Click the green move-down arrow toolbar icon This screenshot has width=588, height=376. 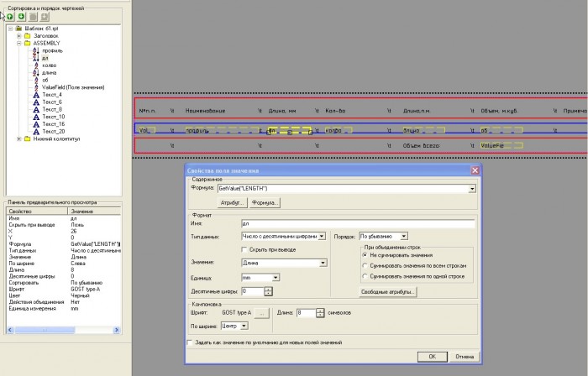click(x=21, y=17)
